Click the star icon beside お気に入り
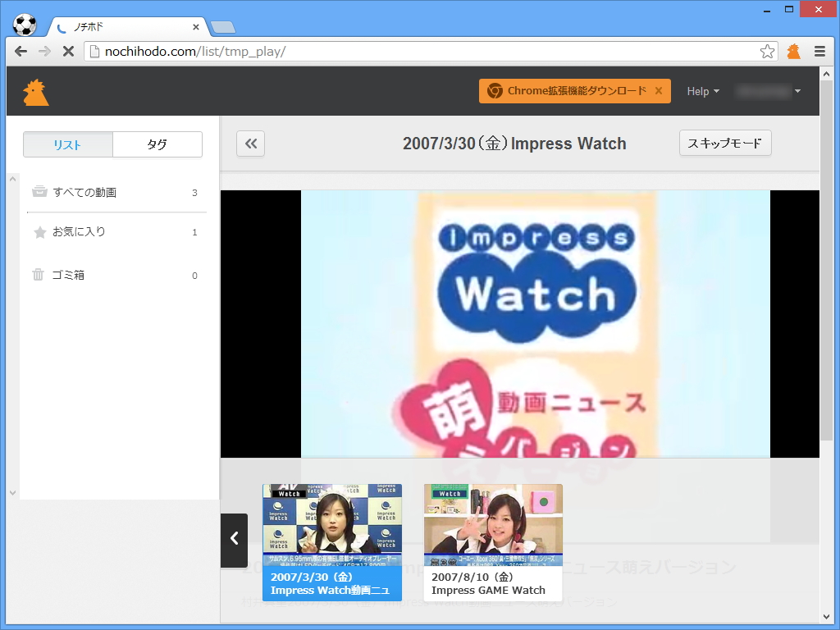The width and height of the screenshot is (840, 630). [39, 232]
